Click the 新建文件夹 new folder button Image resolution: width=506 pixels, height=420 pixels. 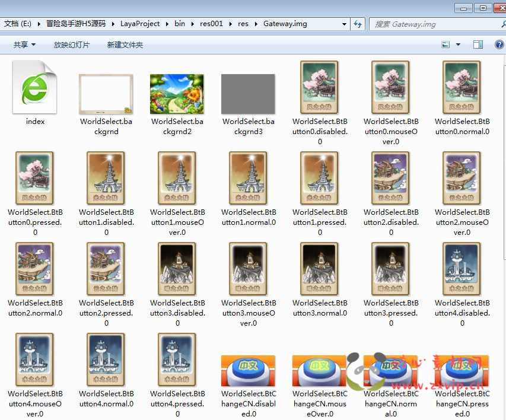(x=125, y=44)
